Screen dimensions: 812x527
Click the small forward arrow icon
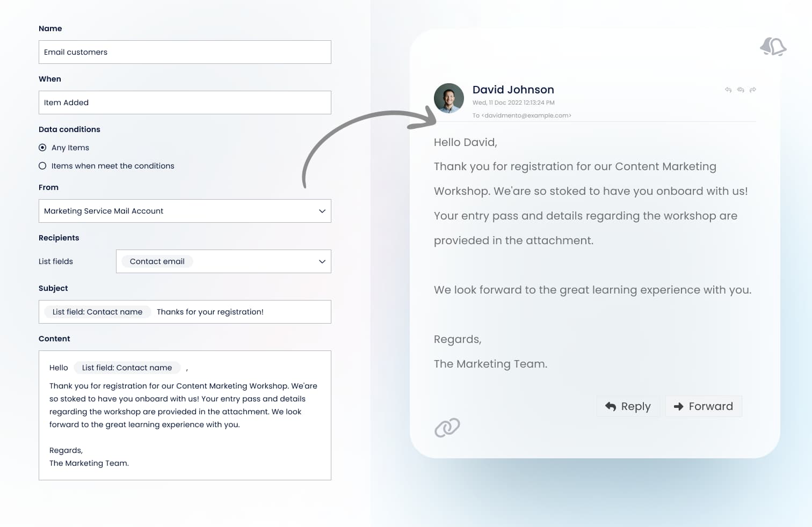[x=753, y=90]
